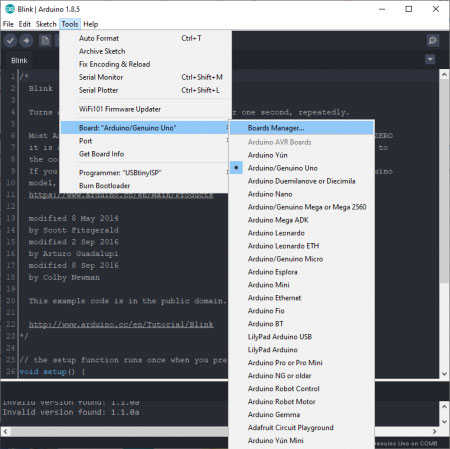Minimize the Arduino window
Screen dimensions: 450x449
click(x=382, y=9)
